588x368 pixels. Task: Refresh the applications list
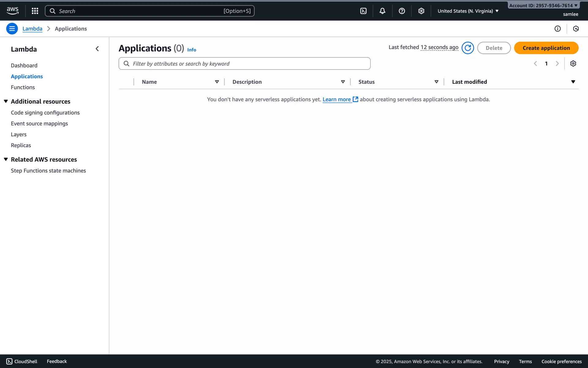[x=468, y=48]
